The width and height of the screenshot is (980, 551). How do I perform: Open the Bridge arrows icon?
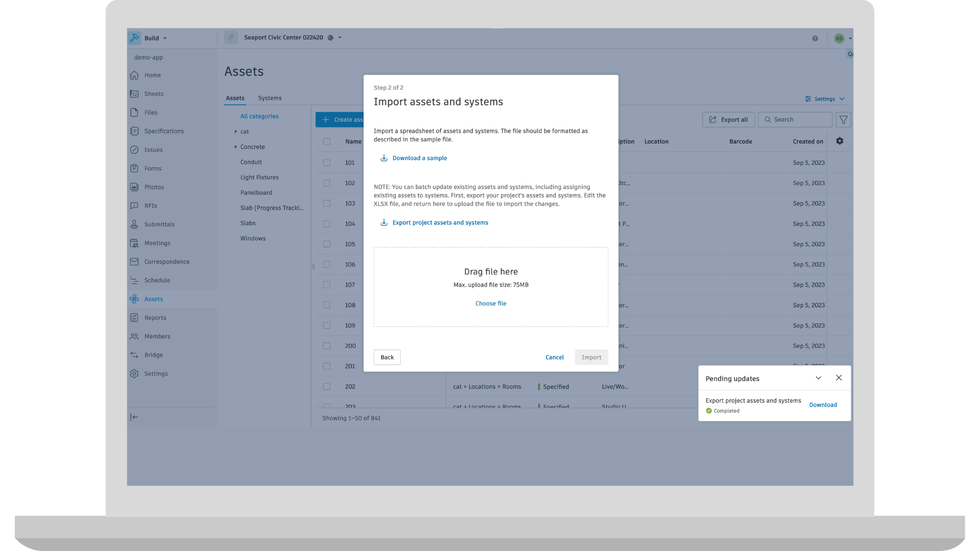134,355
